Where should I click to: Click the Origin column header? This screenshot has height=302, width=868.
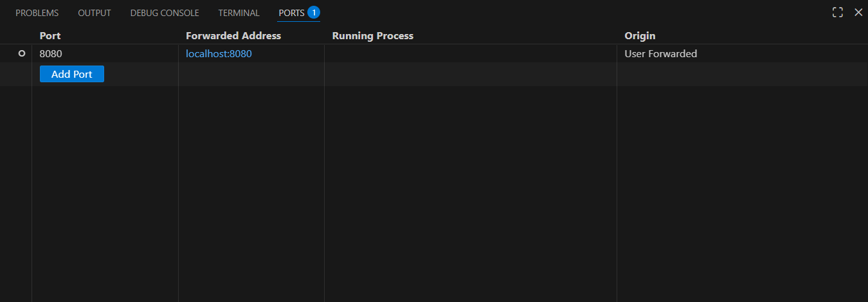[640, 36]
